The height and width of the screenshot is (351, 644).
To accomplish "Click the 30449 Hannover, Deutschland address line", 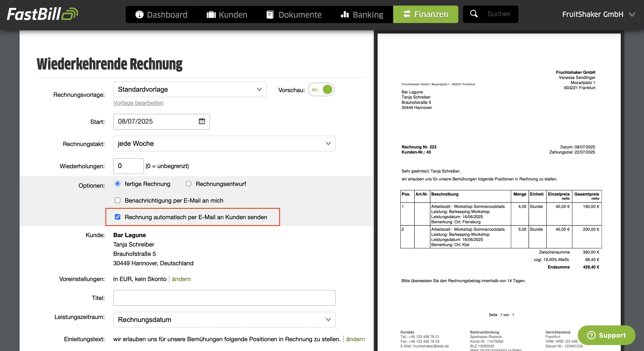I will tap(153, 263).
